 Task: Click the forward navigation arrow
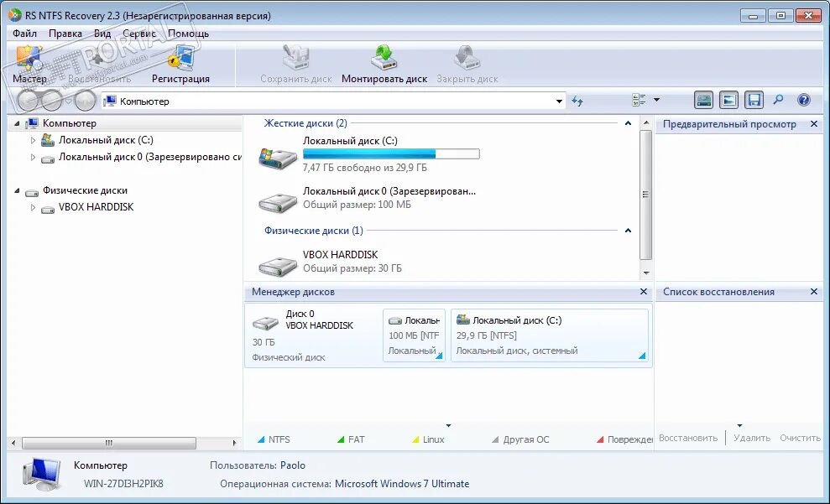(51, 101)
